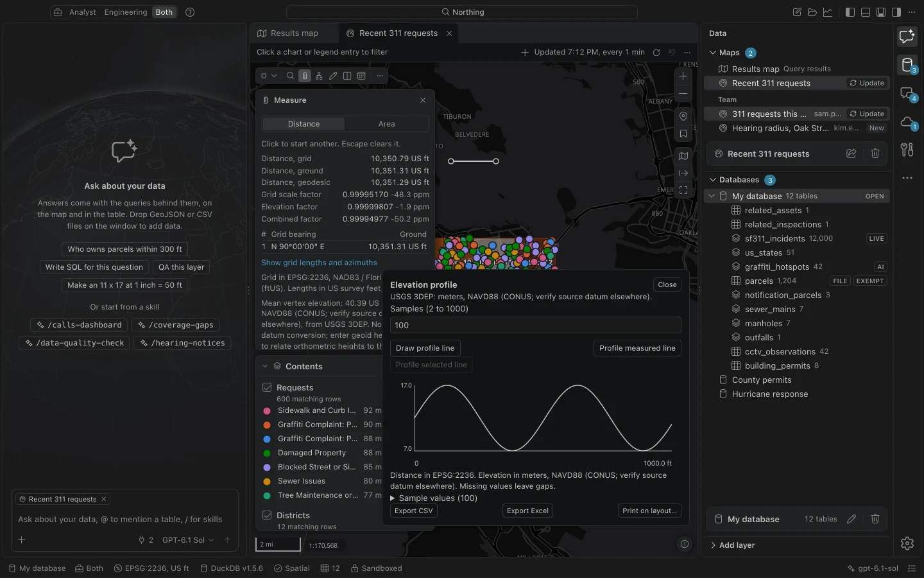Open the comments panel icon with badge 4

907,93
